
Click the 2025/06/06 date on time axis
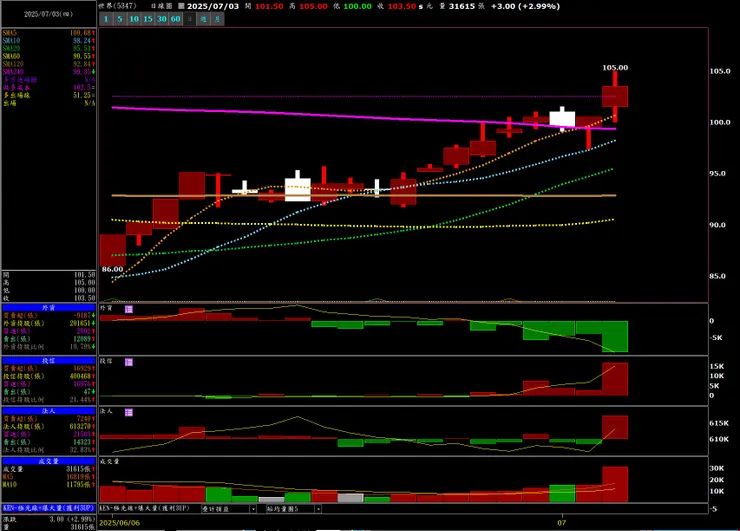tap(119, 523)
